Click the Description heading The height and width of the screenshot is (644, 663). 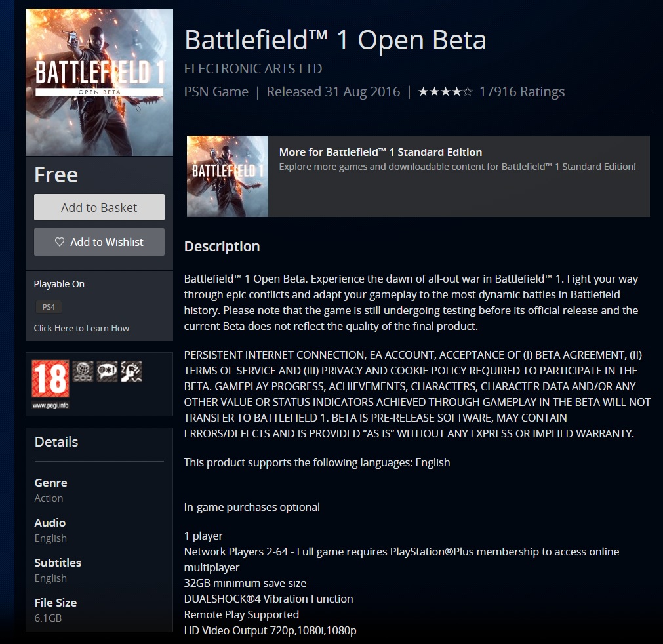[222, 247]
